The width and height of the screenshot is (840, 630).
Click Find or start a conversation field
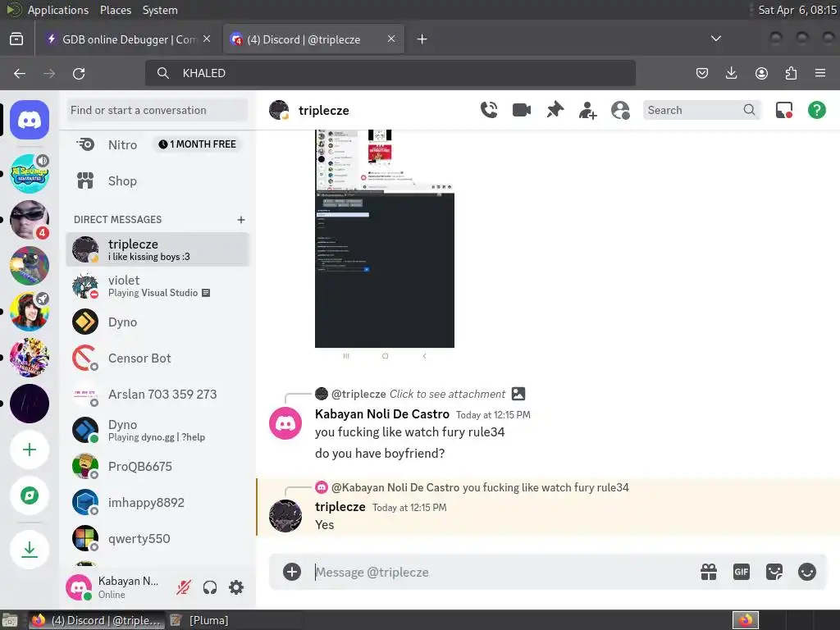point(157,111)
